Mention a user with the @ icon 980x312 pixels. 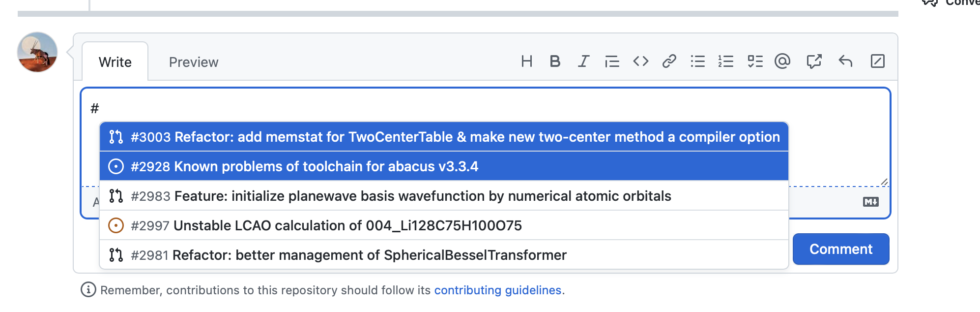(782, 62)
